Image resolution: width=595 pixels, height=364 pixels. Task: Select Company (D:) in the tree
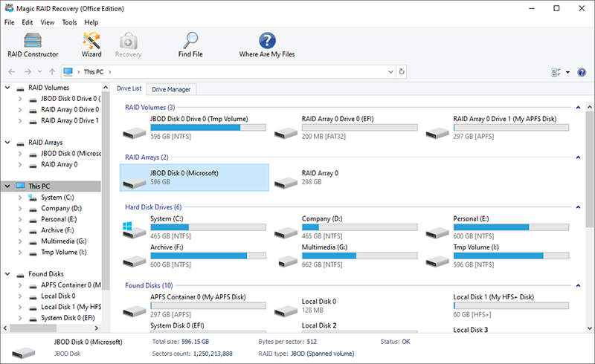coord(61,208)
